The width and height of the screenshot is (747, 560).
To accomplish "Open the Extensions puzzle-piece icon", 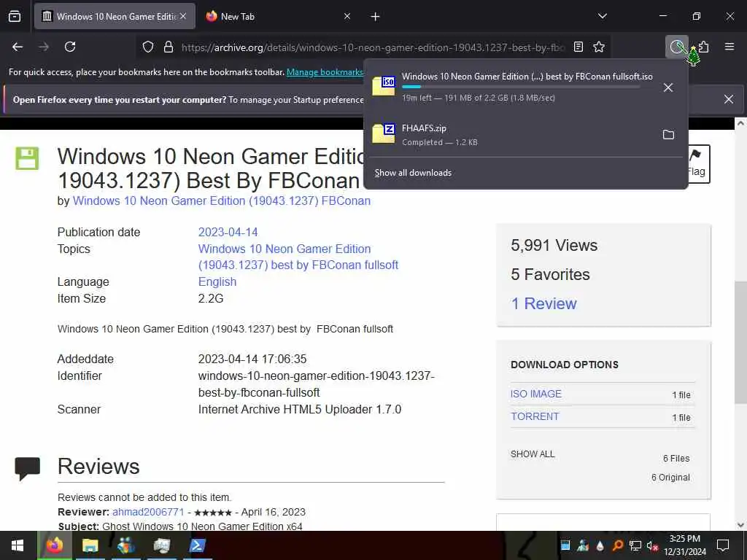I will click(x=704, y=47).
